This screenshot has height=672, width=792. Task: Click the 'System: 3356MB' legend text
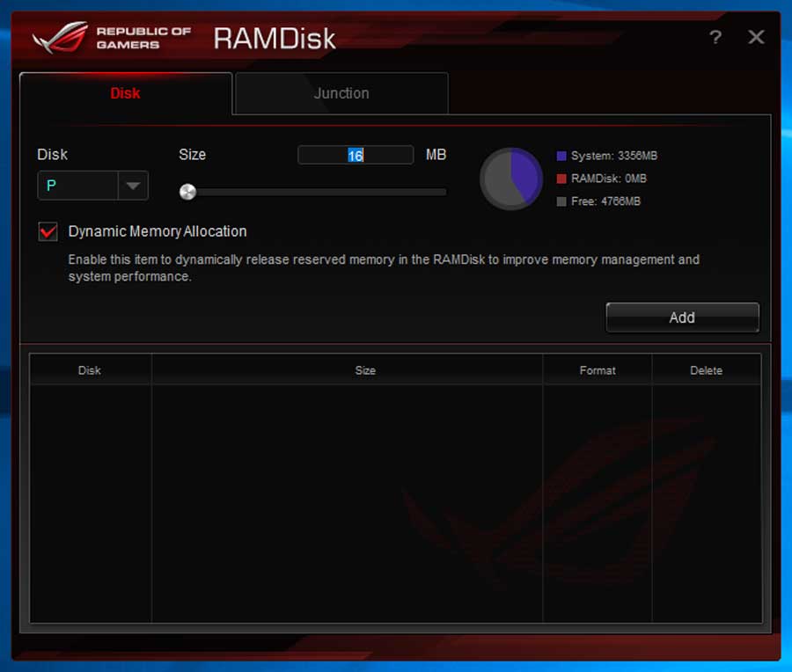point(614,156)
